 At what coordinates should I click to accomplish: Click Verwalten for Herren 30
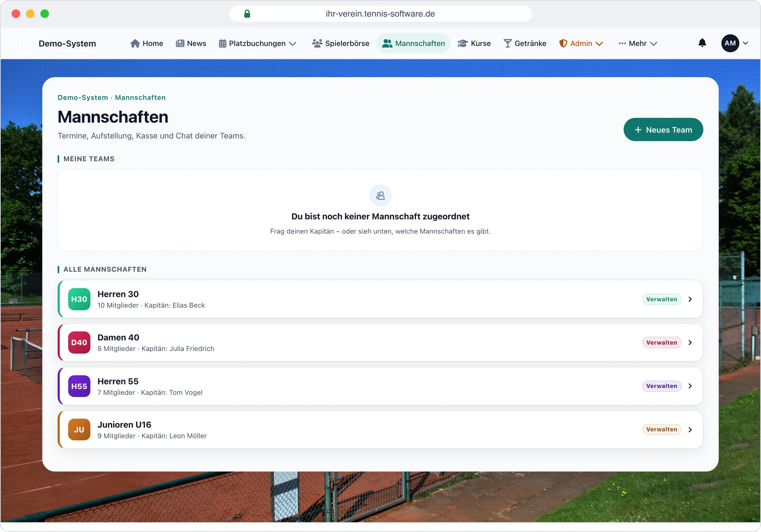[662, 299]
